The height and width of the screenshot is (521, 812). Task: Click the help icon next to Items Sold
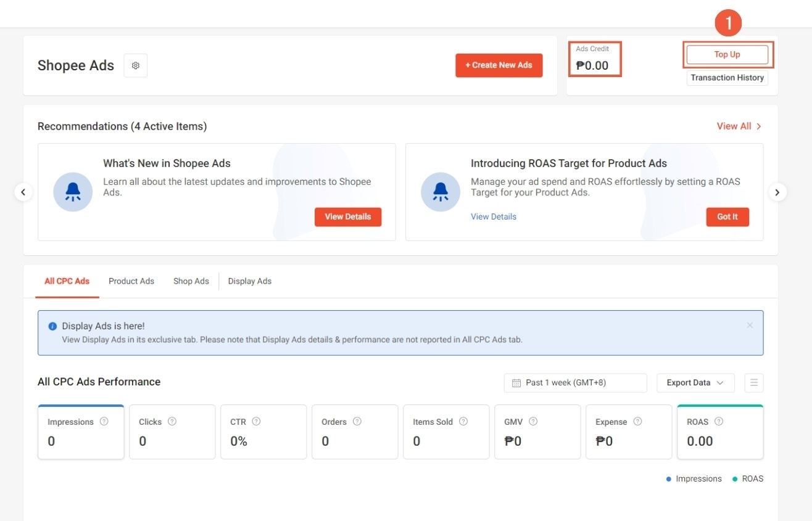point(463,422)
